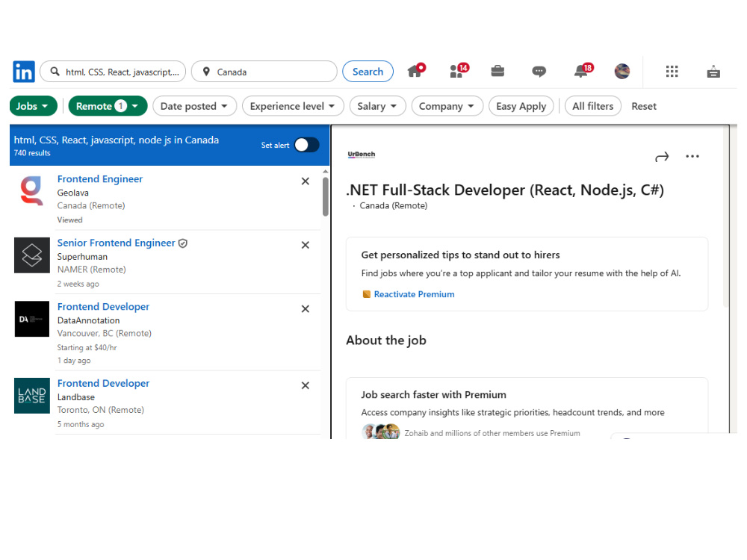Click the DataAnnotation logo thumbnail
The image size is (747, 560).
(x=32, y=319)
